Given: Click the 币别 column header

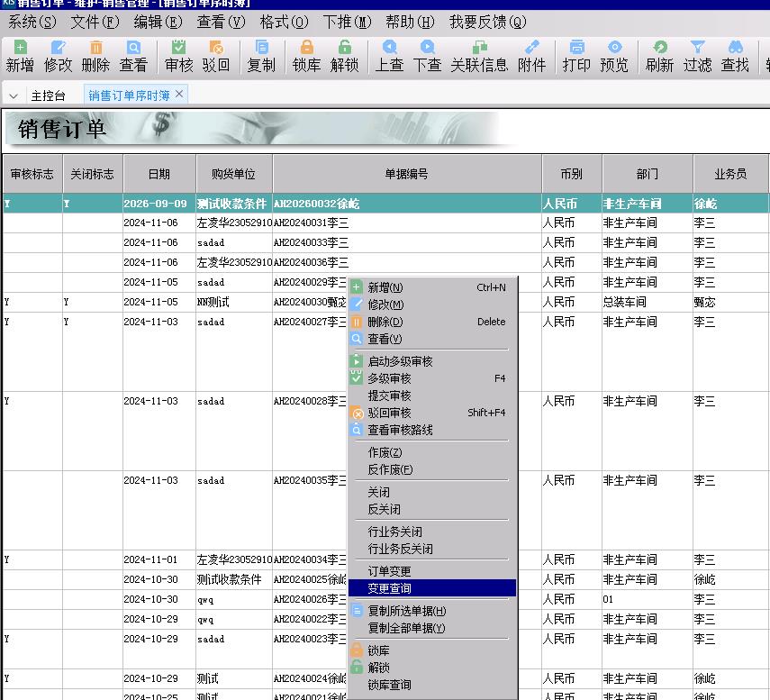Looking at the screenshot, I should click(572, 174).
